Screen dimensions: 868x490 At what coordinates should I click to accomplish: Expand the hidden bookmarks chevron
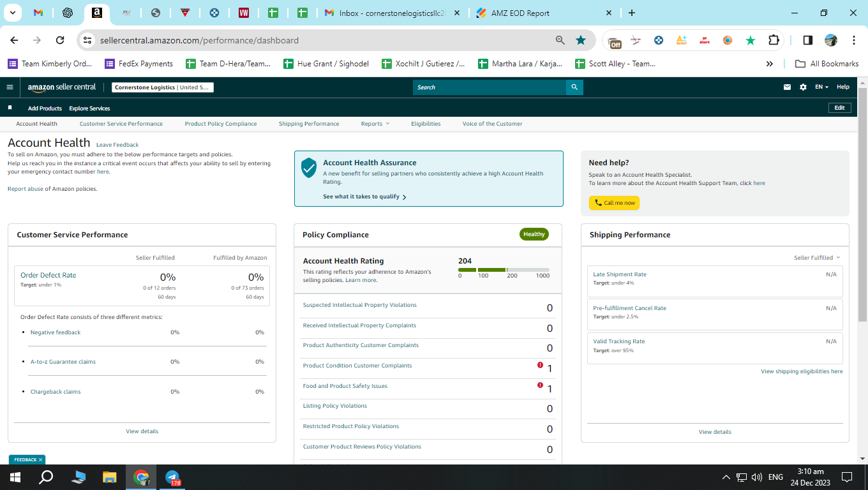[770, 64]
